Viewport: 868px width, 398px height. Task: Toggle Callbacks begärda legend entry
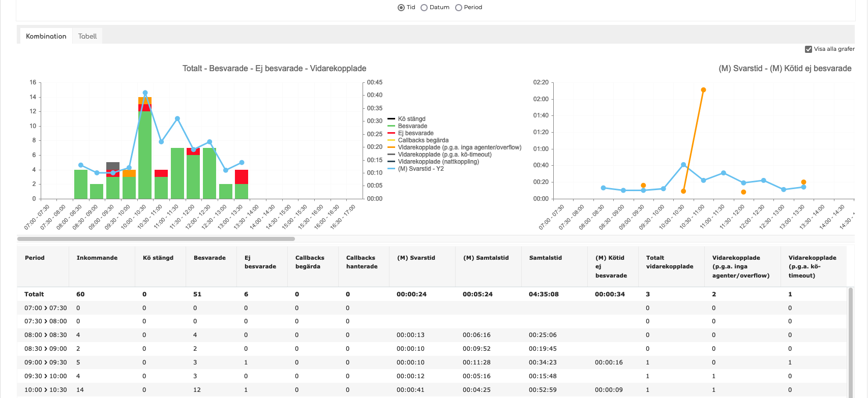pyautogui.click(x=423, y=140)
